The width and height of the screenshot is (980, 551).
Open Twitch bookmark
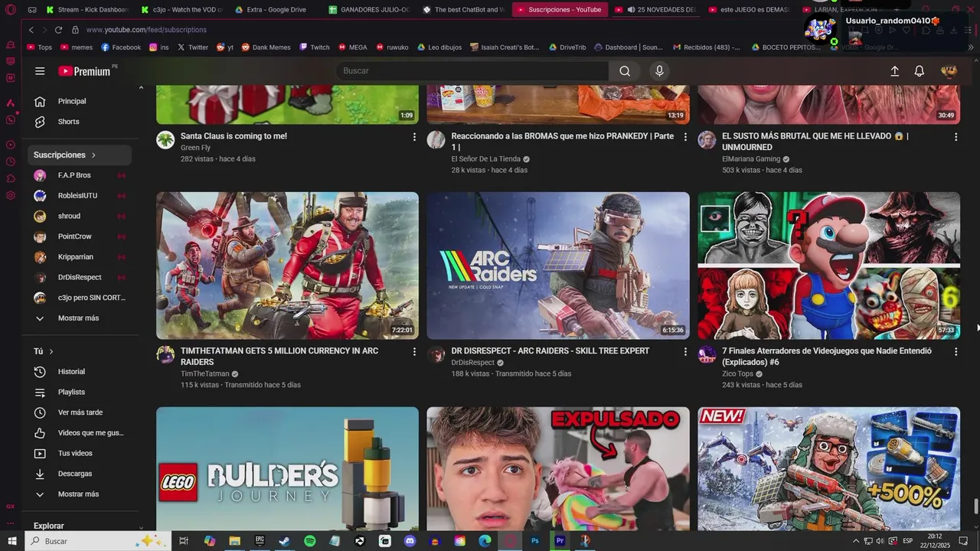[x=315, y=47]
